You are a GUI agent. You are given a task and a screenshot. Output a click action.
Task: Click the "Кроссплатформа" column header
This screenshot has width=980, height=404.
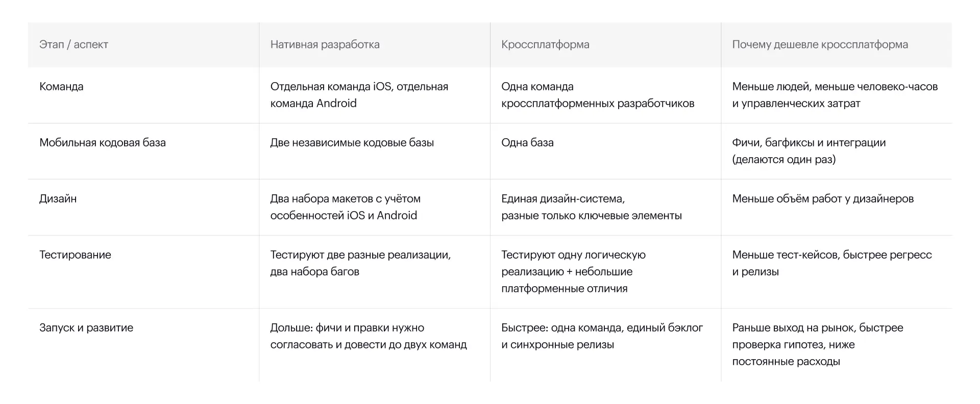tap(545, 44)
